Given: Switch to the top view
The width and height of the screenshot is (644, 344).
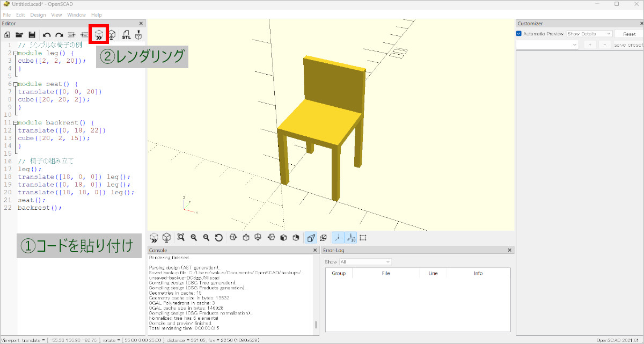Looking at the screenshot, I should (x=246, y=238).
